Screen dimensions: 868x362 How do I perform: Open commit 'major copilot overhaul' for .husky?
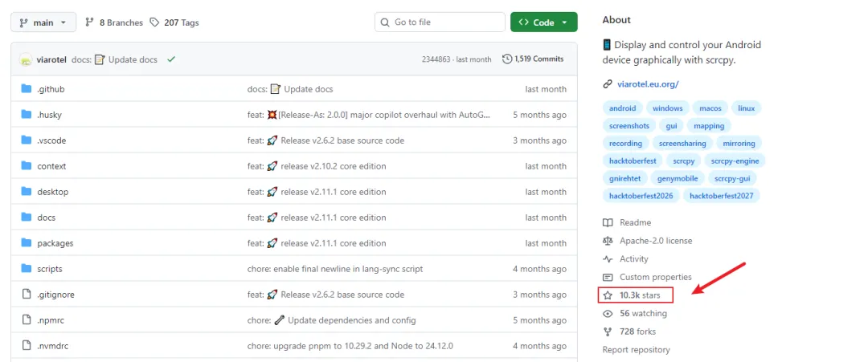369,115
